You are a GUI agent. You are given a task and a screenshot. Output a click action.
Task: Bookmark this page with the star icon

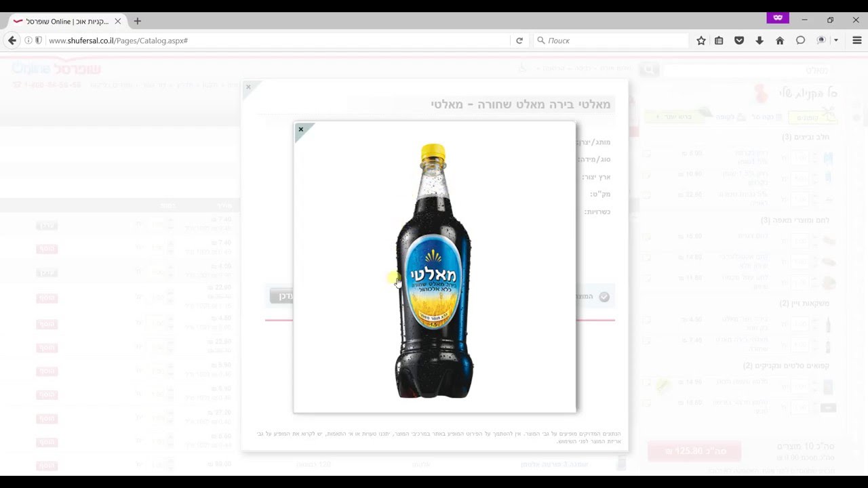(x=701, y=41)
